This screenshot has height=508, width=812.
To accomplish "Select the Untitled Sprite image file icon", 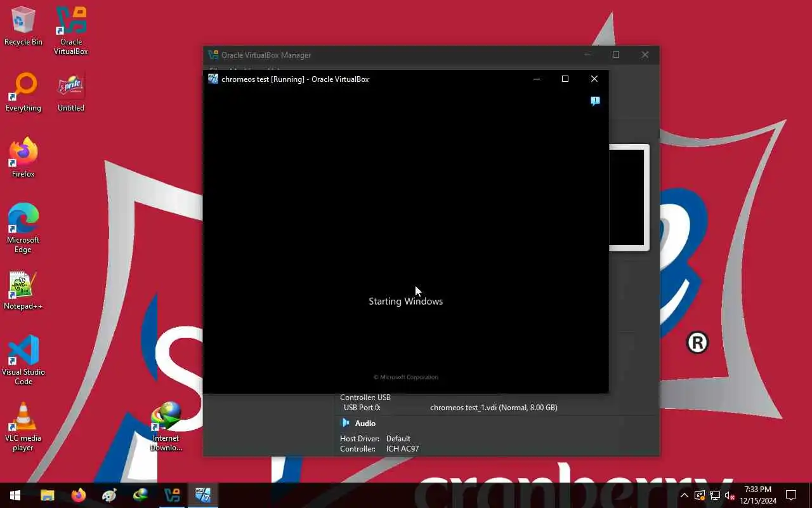I will 71,93.
